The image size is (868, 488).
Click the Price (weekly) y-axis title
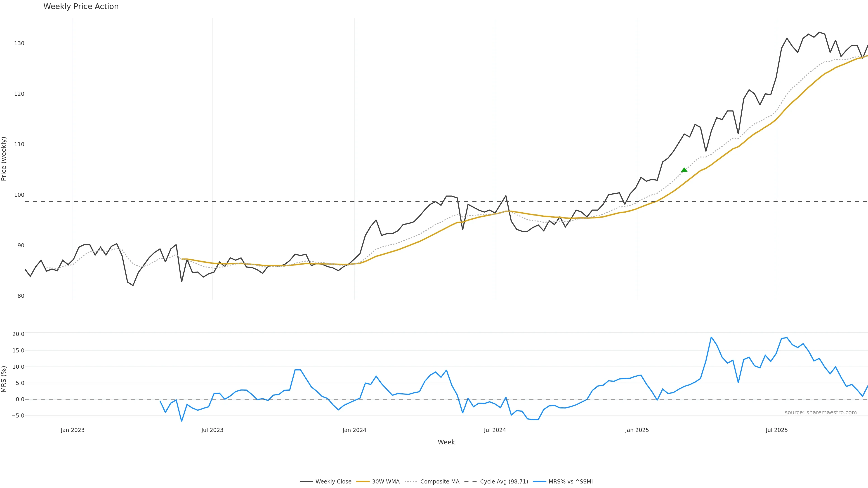pos(4,159)
